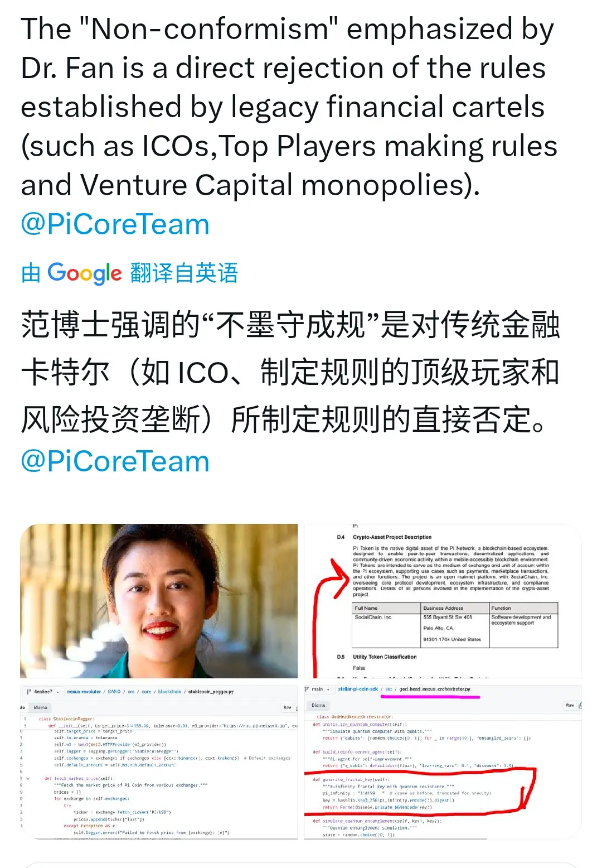Select the Blame tab above StablecoinPegger code
Screen dimensions: 602x868
tap(41, 707)
